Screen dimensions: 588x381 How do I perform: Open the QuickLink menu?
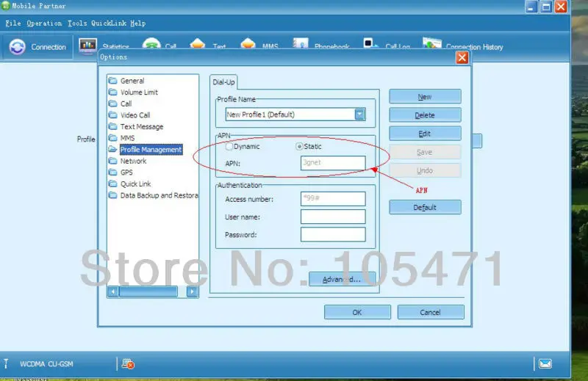[x=109, y=23]
